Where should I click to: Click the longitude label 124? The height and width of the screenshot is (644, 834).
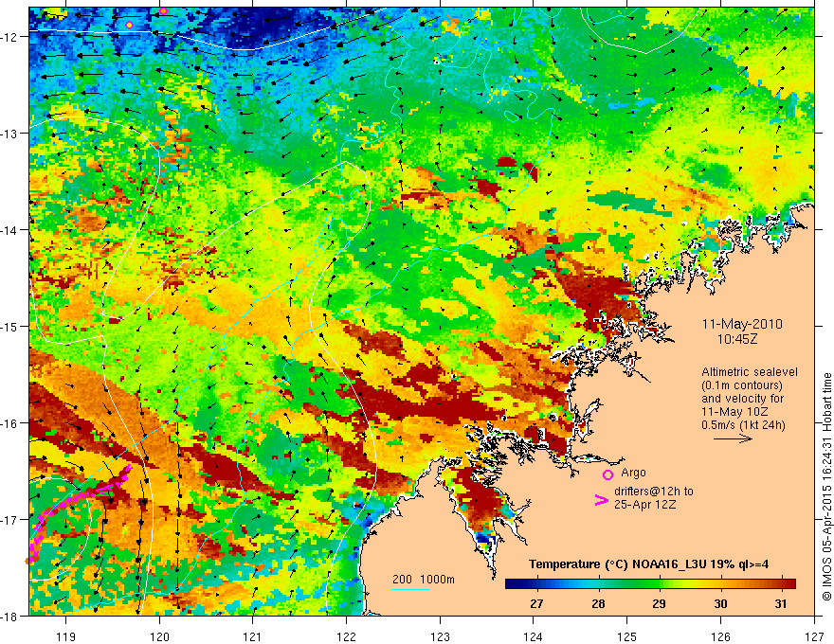(534, 636)
